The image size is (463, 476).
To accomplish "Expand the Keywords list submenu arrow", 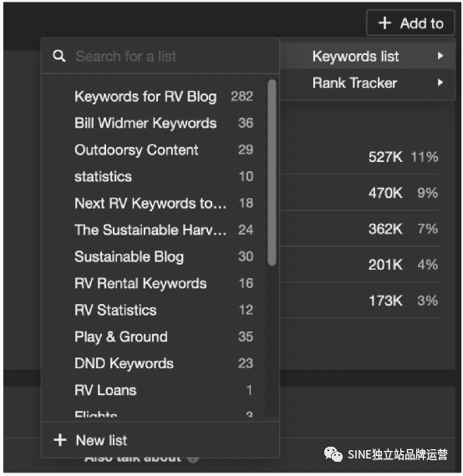I will [x=440, y=56].
